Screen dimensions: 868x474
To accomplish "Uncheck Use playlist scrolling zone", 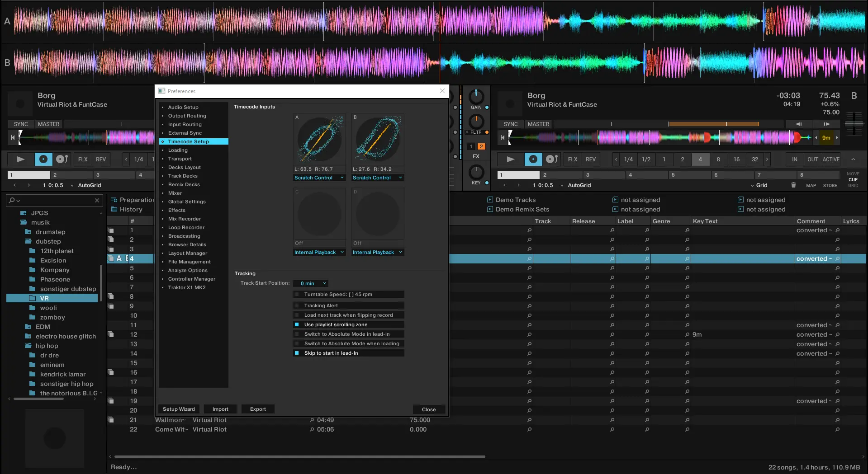I will (297, 325).
